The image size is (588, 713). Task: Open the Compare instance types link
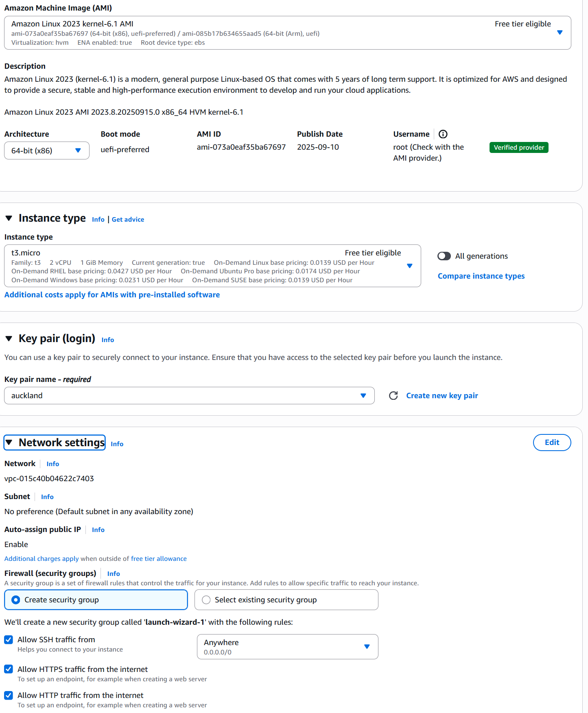pos(481,276)
